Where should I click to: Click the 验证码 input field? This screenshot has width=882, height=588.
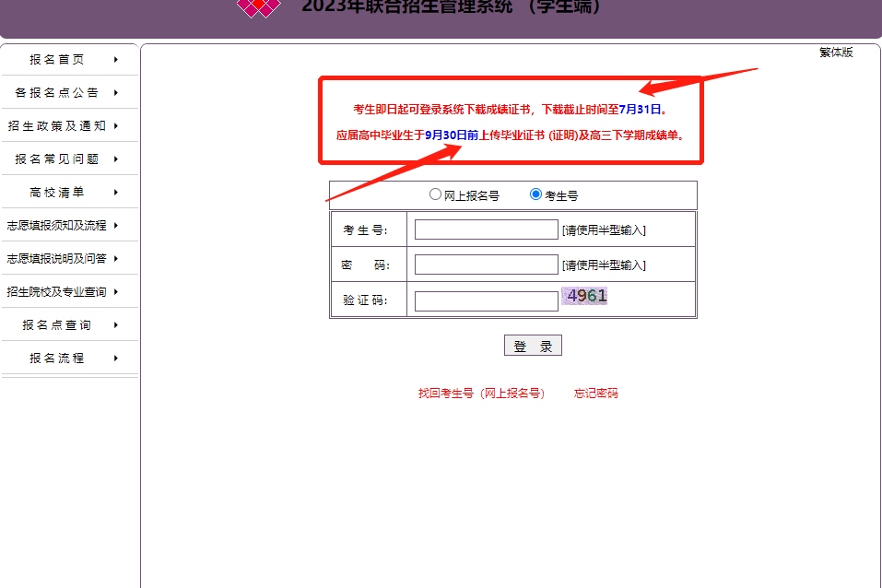486,301
